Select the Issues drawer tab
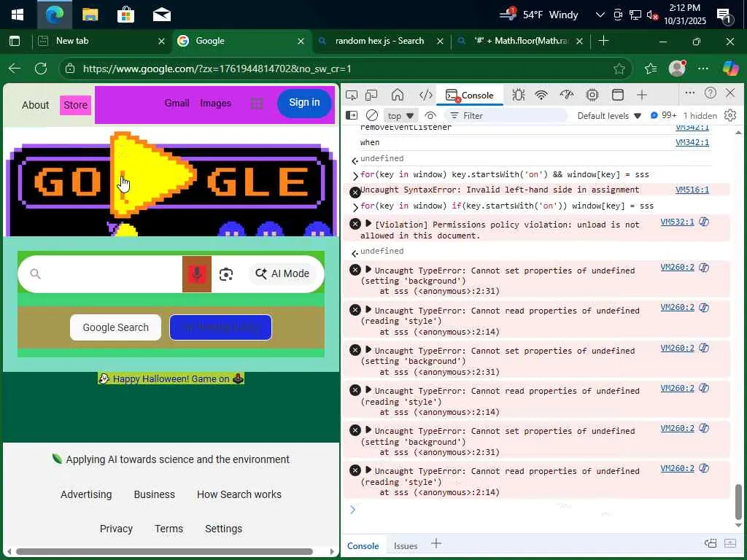 tap(406, 545)
